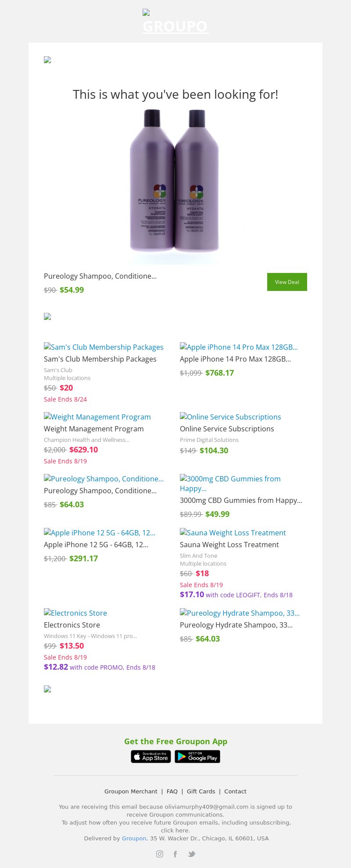Open the FAQ footer link
Screen dimensions: 351x868
172,791
